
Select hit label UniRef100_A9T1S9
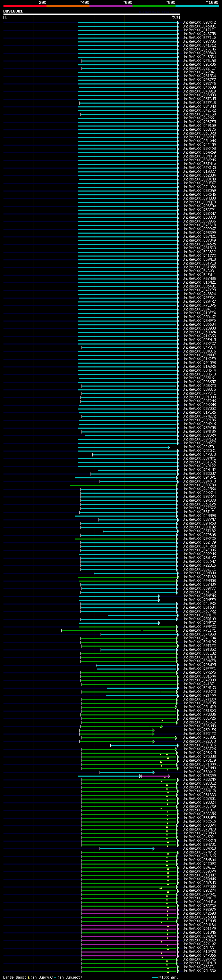(199, 577)
